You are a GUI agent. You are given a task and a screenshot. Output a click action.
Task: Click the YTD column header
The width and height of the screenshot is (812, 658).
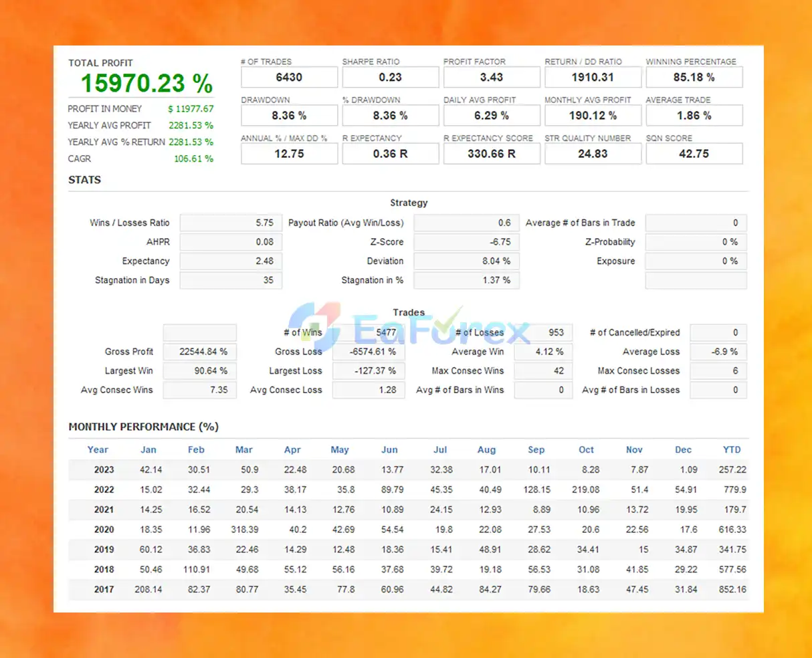(732, 450)
